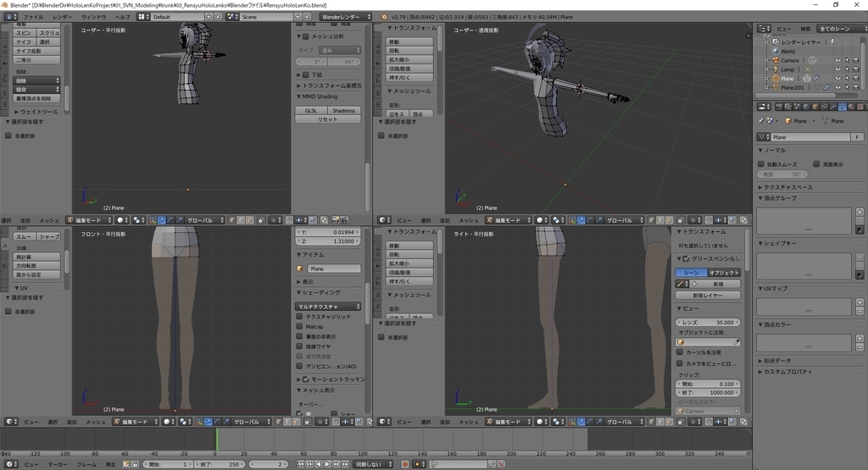Open the Object constraints chain tab
868x470 pixels.
824,107
